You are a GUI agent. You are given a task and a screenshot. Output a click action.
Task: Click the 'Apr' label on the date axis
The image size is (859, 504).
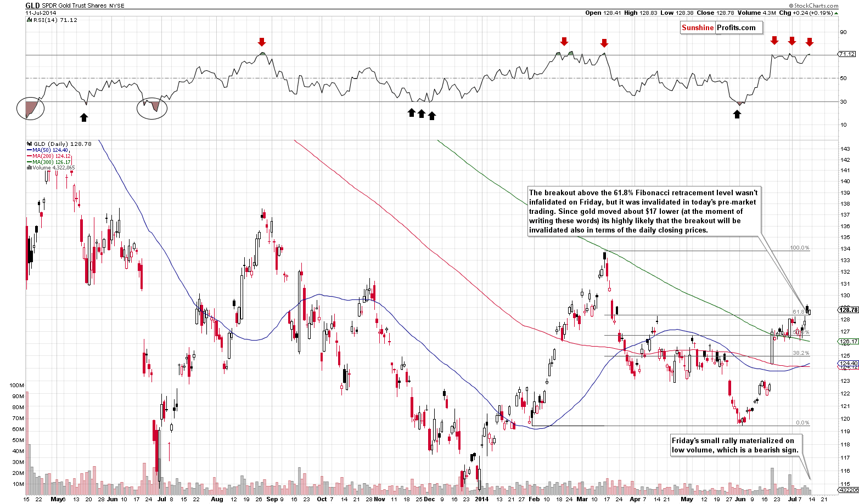pyautogui.click(x=636, y=499)
